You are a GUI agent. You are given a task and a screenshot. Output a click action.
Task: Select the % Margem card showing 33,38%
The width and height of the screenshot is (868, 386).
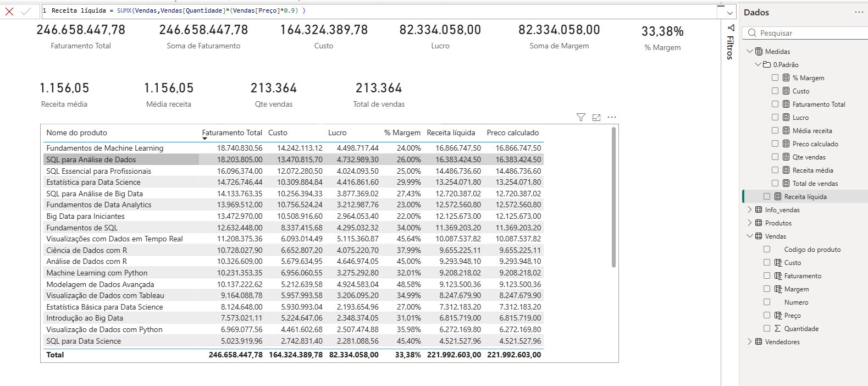pyautogui.click(x=662, y=38)
